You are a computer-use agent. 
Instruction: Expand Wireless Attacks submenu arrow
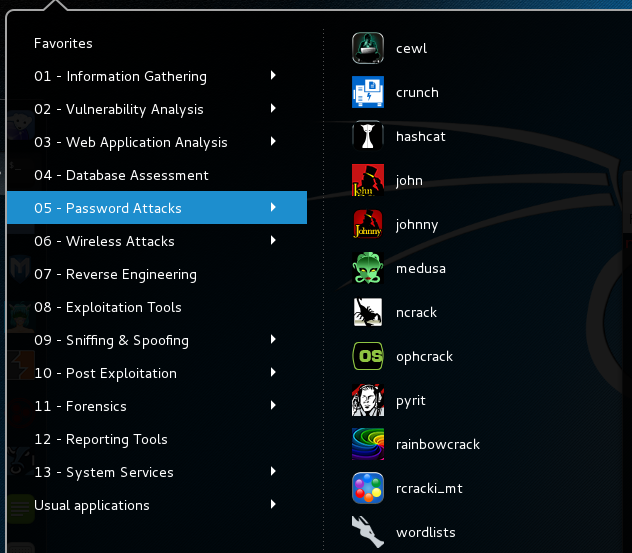point(273,240)
